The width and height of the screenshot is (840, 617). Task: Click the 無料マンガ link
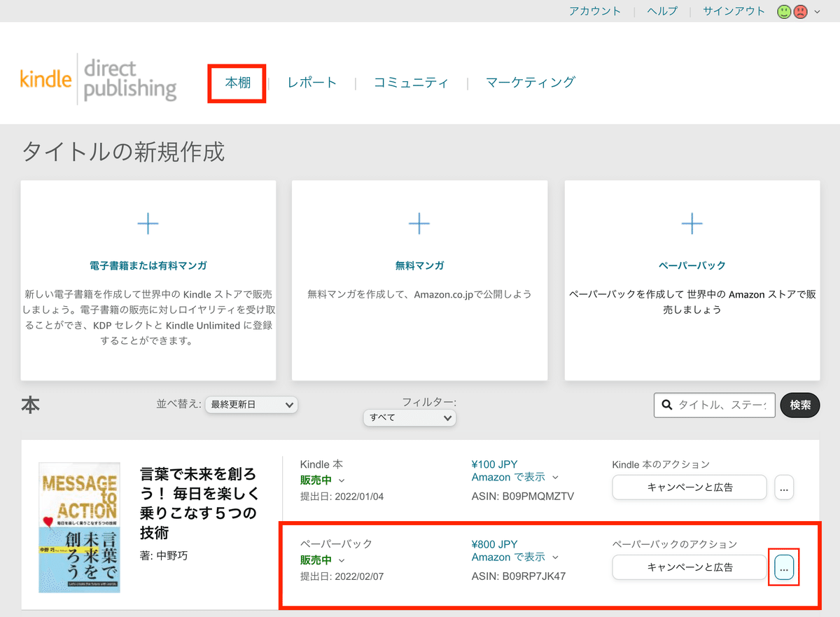tap(419, 266)
